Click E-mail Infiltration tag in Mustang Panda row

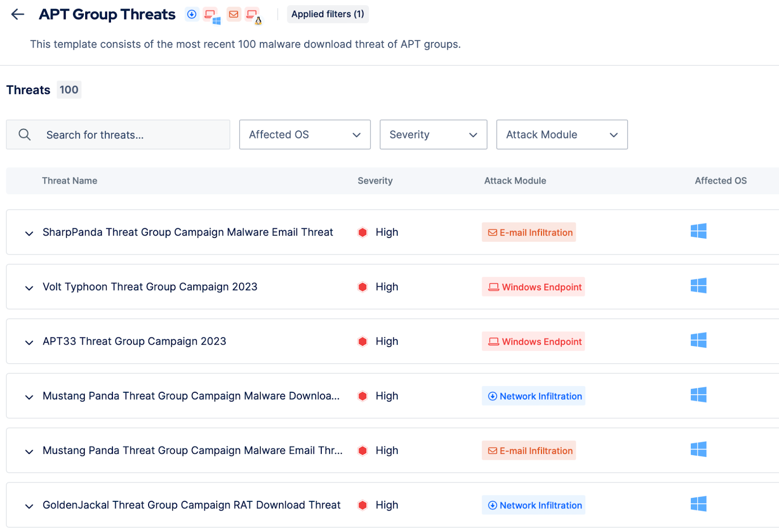pos(529,450)
